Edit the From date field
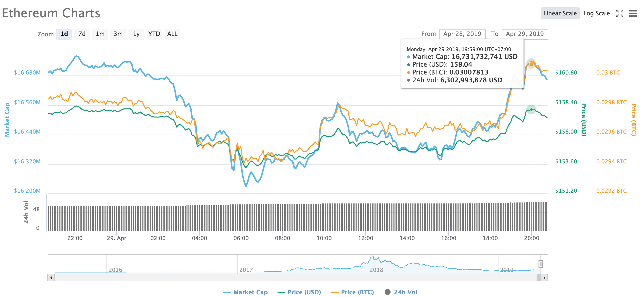 463,34
